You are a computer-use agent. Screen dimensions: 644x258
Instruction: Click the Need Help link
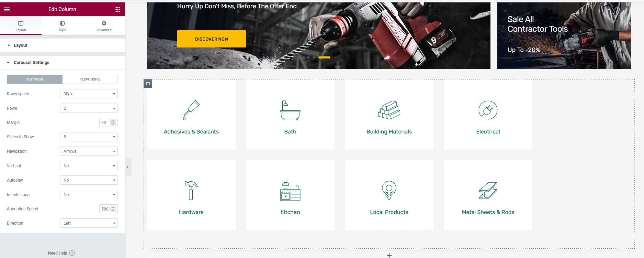(x=57, y=253)
